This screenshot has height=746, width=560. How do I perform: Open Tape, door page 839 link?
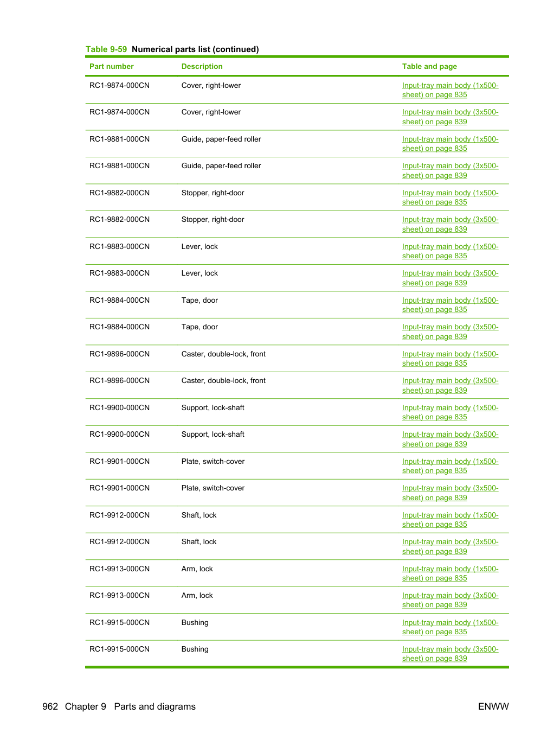click(450, 331)
